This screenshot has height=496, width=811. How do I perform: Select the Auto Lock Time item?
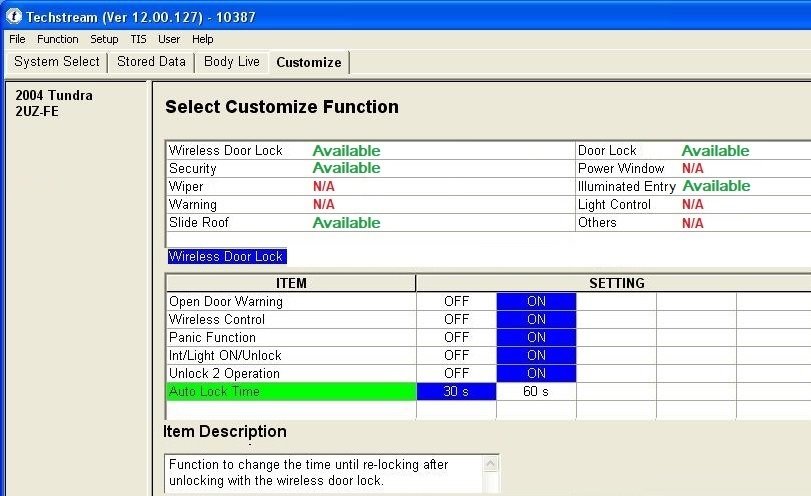click(291, 392)
